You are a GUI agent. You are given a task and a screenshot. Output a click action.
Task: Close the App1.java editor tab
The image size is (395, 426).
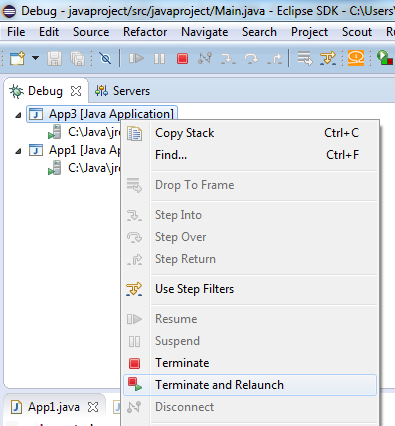coord(93,407)
